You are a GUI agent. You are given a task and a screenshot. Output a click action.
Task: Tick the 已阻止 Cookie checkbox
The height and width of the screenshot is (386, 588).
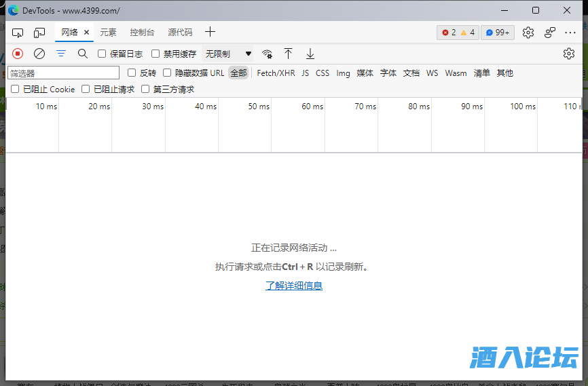point(15,89)
